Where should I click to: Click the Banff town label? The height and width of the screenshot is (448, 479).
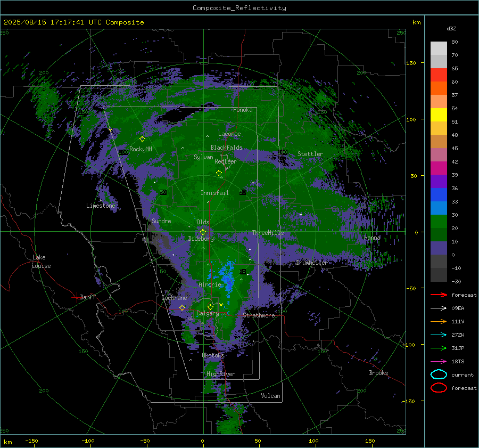88,297
